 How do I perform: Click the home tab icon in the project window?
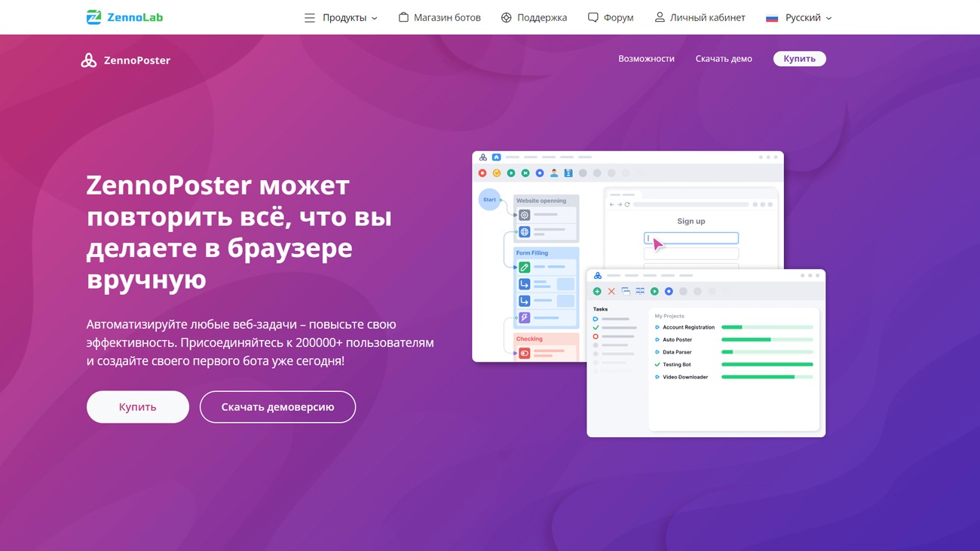point(496,157)
